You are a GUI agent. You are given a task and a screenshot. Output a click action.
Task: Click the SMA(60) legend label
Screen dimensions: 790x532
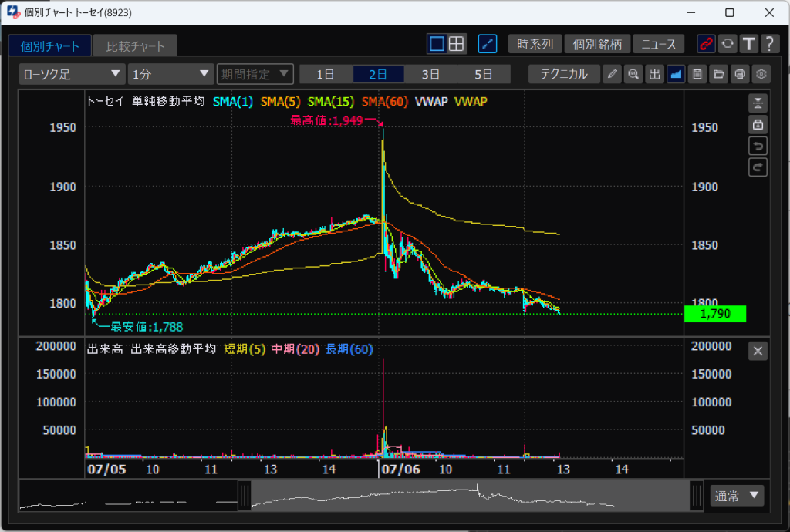coord(385,102)
